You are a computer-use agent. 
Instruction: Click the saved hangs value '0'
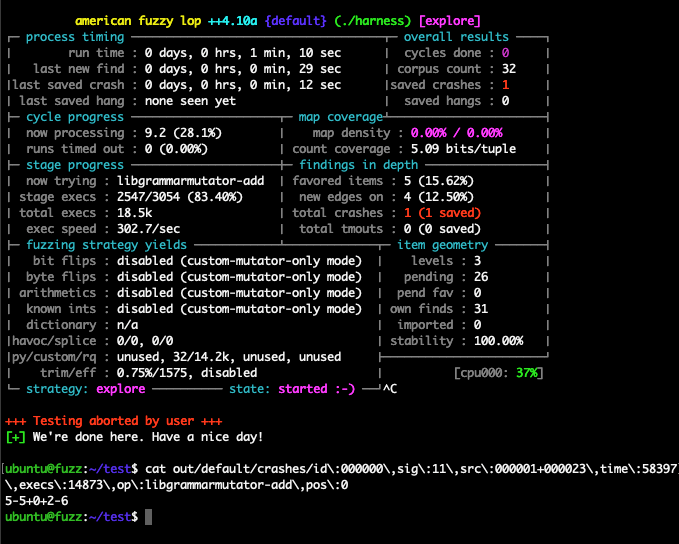click(505, 101)
